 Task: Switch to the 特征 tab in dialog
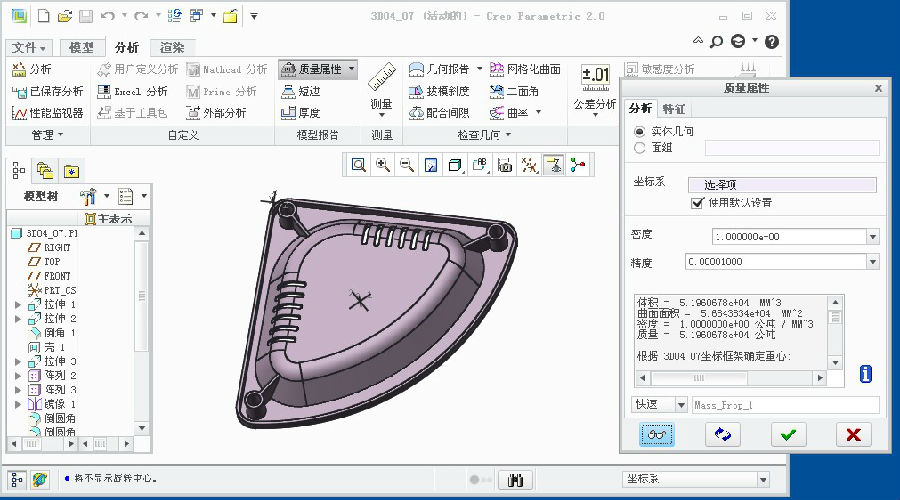point(674,108)
